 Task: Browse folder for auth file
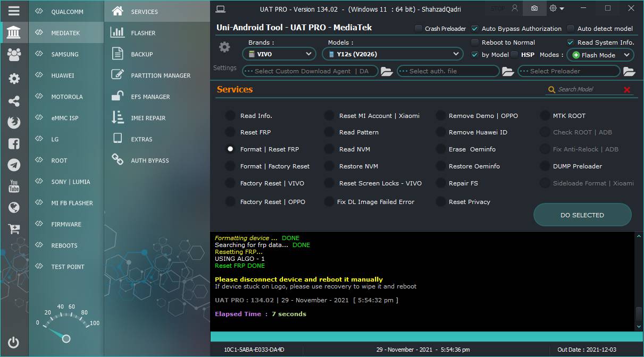(x=508, y=71)
